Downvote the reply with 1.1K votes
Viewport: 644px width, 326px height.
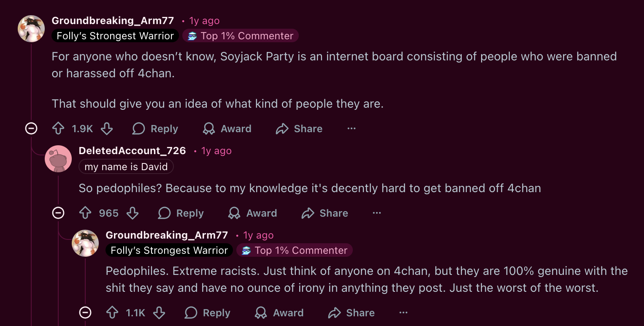point(159,313)
